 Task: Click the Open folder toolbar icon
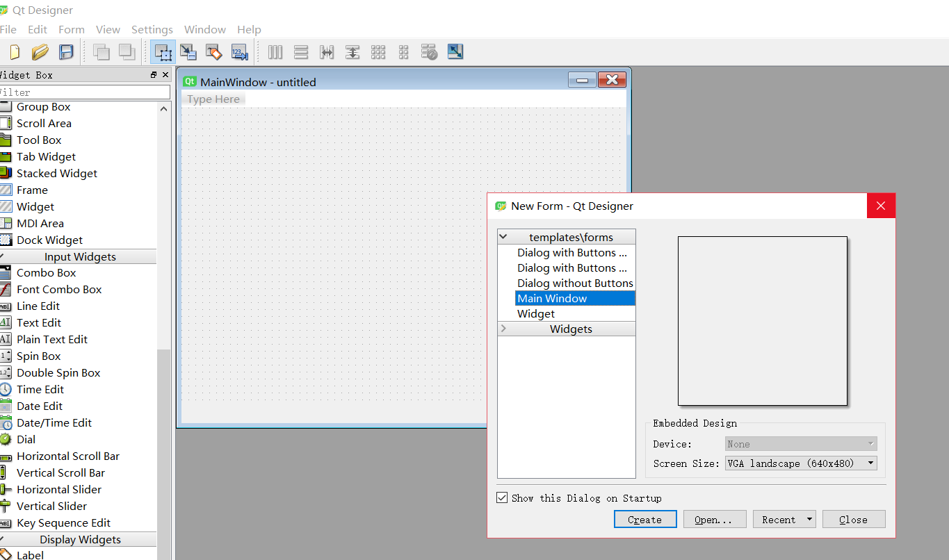tap(40, 52)
